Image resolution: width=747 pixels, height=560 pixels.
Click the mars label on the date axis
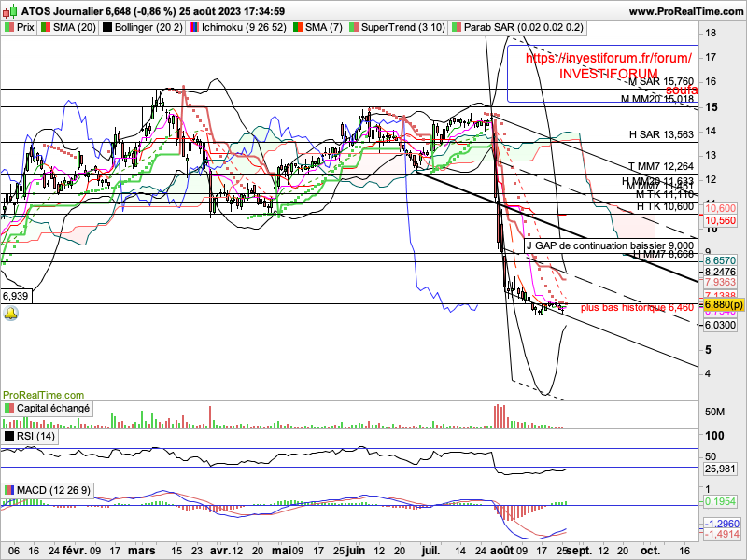[142, 551]
